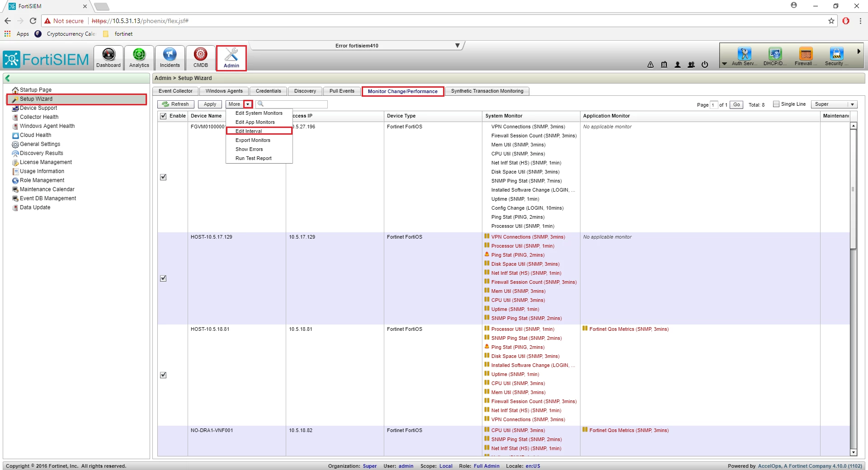868x470 pixels.
Task: Click the Refresh button
Action: click(x=176, y=104)
